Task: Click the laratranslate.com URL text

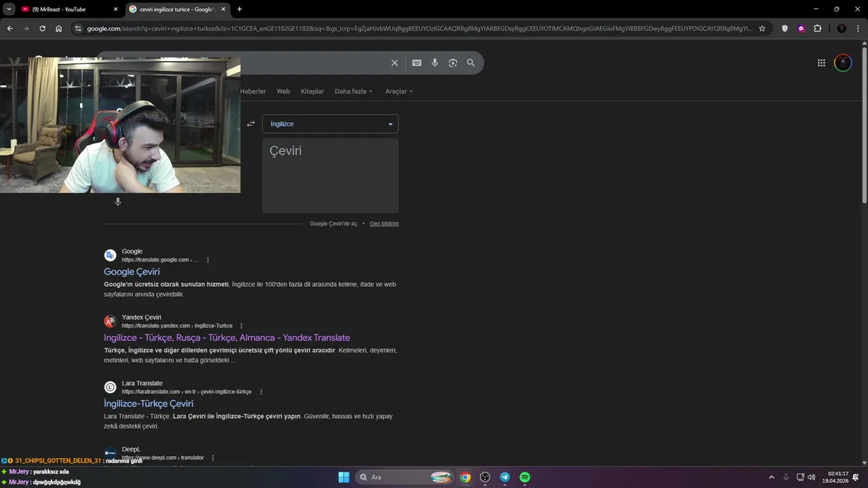Action: pos(186,392)
